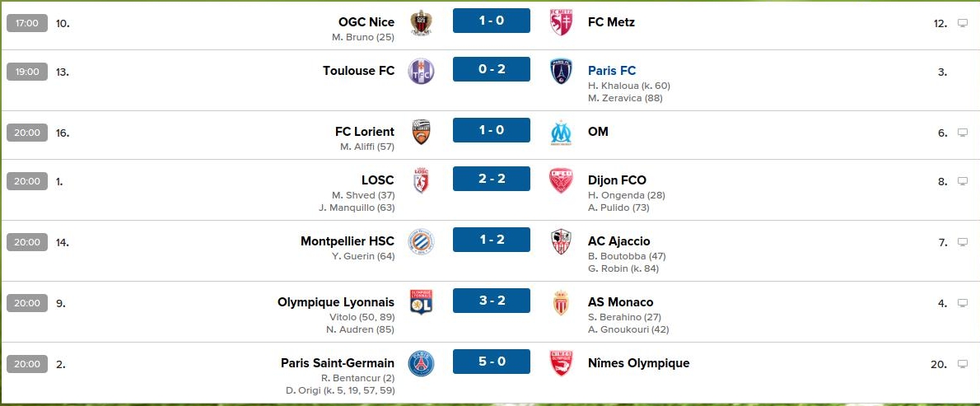Open the Olympique Lyonnais team page
This screenshot has height=406, width=980.
(336, 302)
